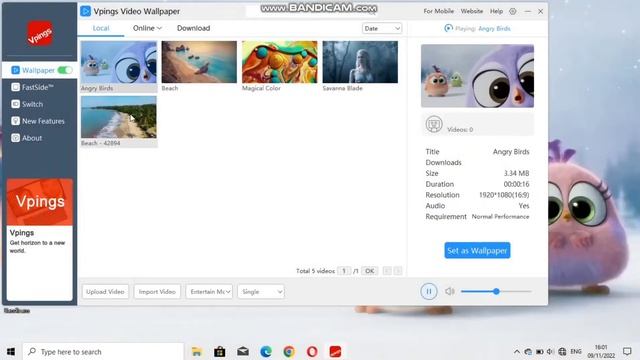This screenshot has width=640, height=360.
Task: Pause the wallpaper playback
Action: click(x=429, y=291)
